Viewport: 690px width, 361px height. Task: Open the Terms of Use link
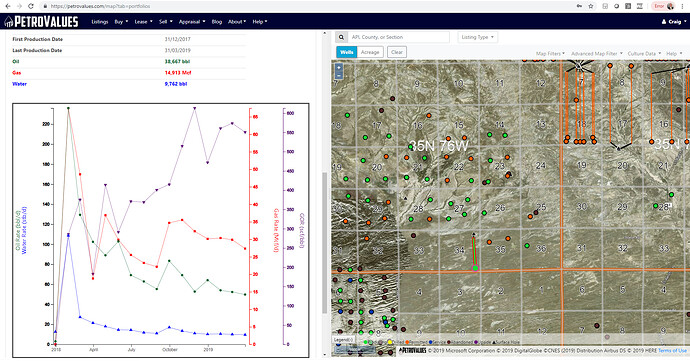[x=672, y=350]
